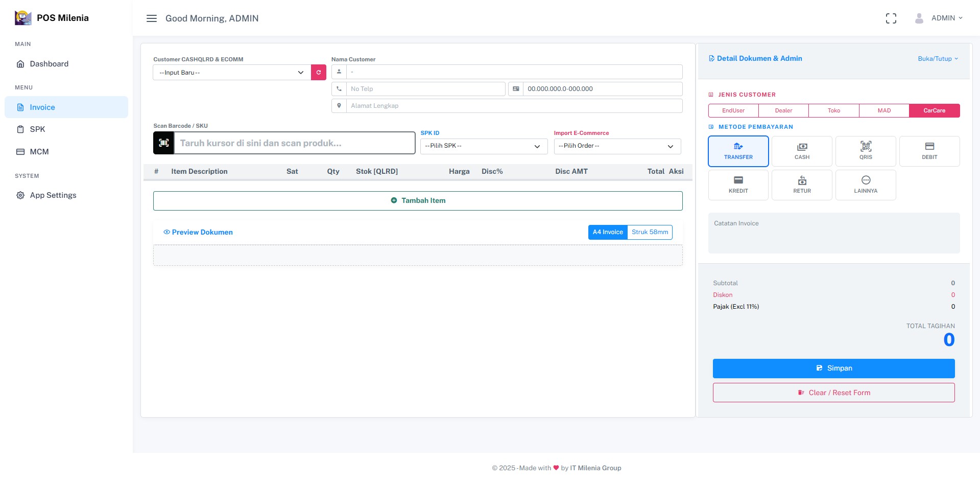This screenshot has width=980, height=482.
Task: Open SPK page from sidebar
Action: coord(37,129)
